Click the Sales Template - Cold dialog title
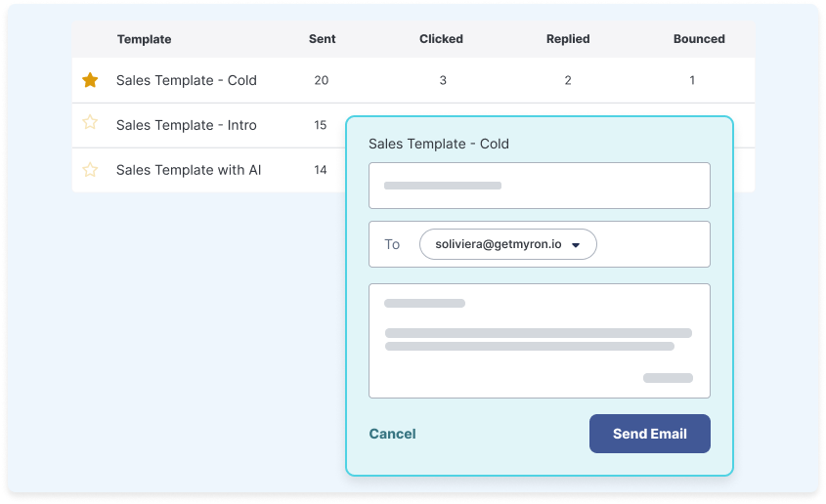 439,144
